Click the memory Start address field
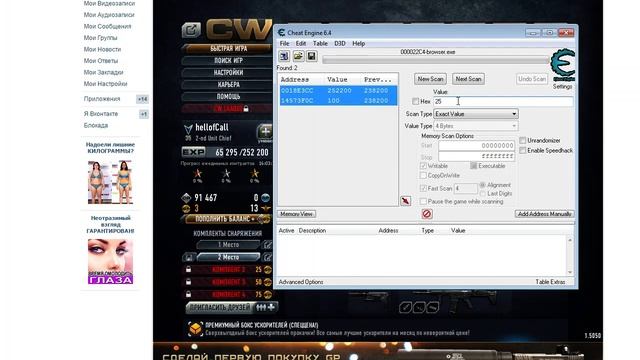Image resolution: width=640 pixels, height=360 pixels. pos(477,146)
